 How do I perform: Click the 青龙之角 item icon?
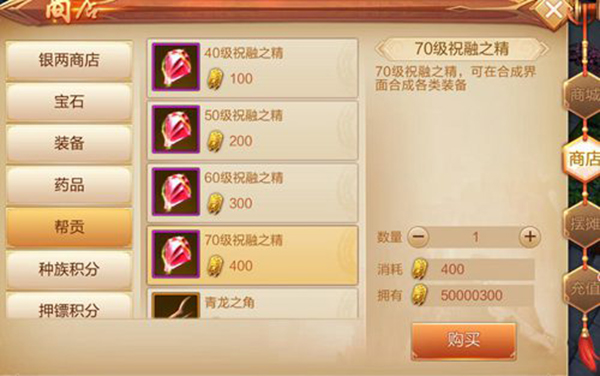176,305
